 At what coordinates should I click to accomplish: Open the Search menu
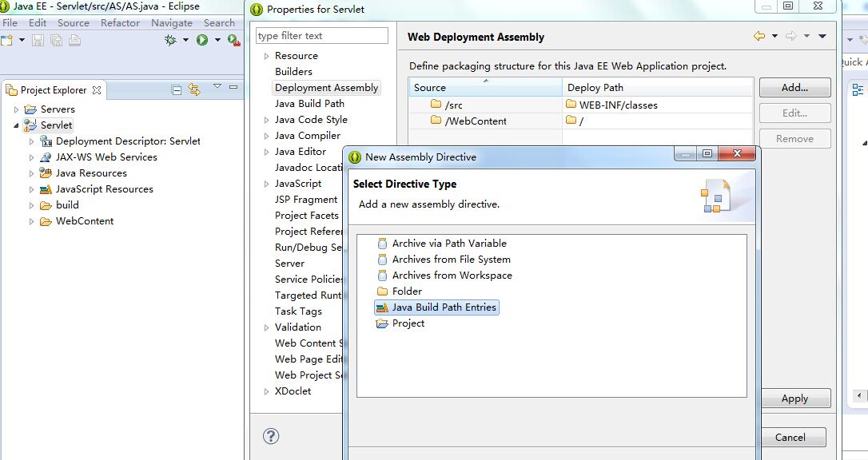[219, 22]
